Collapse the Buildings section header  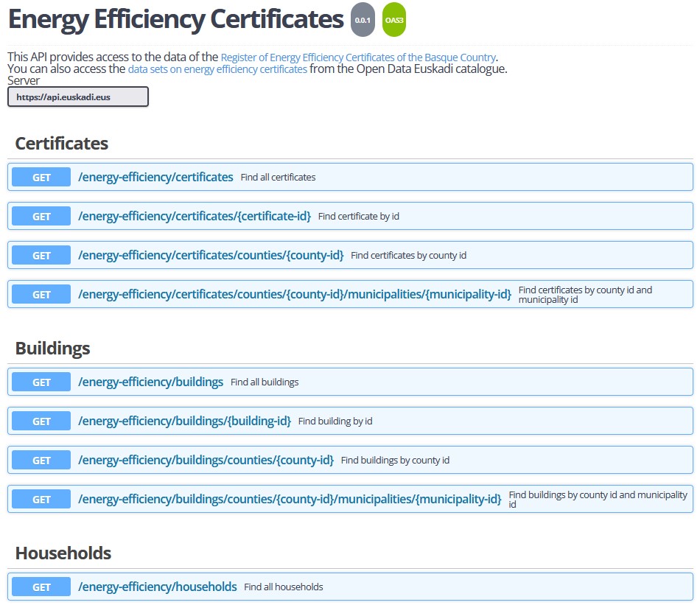tap(53, 348)
